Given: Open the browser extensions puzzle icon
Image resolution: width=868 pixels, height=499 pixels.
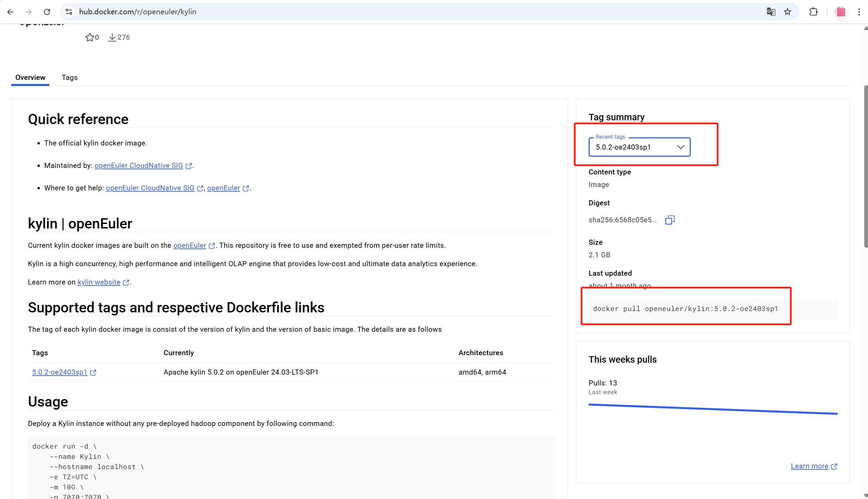Looking at the screenshot, I should tap(814, 12).
